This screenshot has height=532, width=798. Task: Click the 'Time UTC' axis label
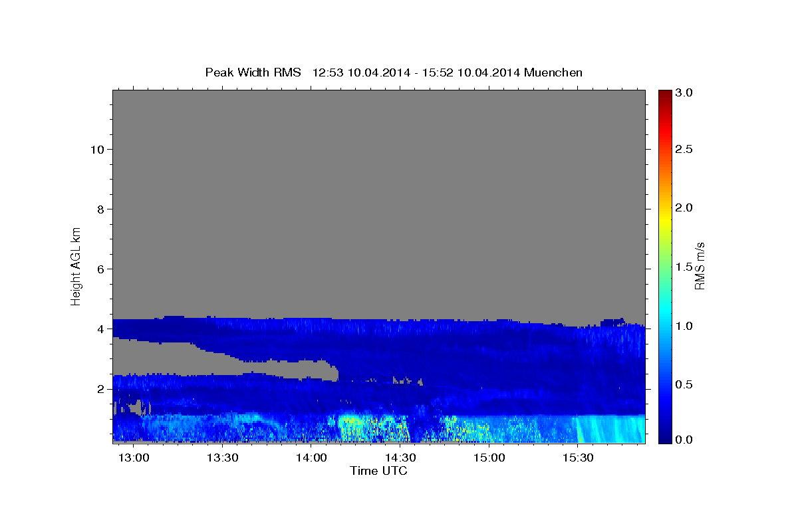point(378,471)
